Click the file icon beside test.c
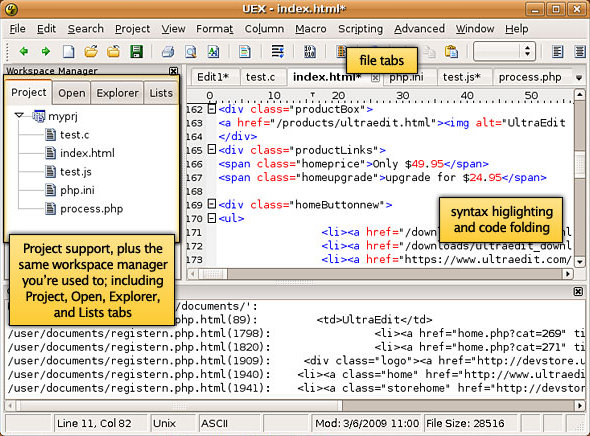 50,135
